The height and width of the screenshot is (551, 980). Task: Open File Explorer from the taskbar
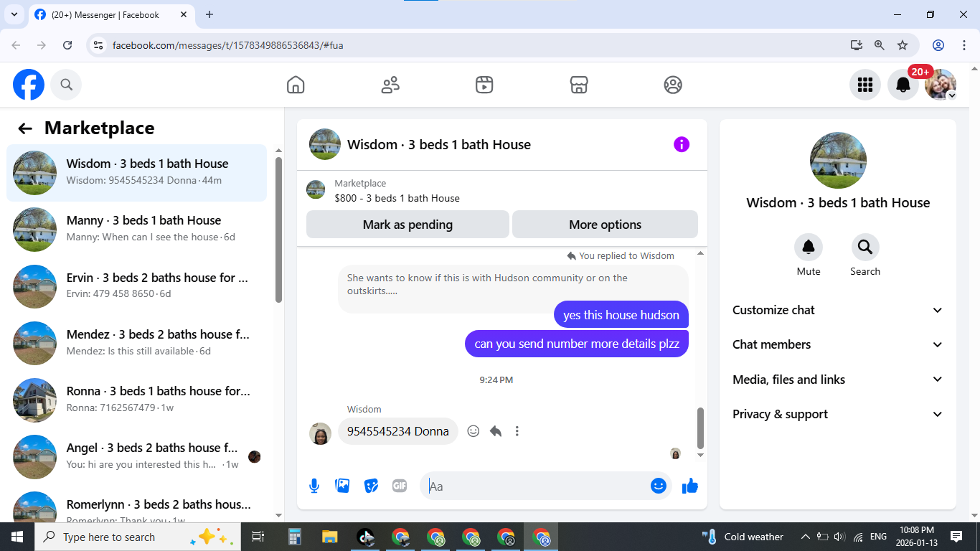[329, 537]
